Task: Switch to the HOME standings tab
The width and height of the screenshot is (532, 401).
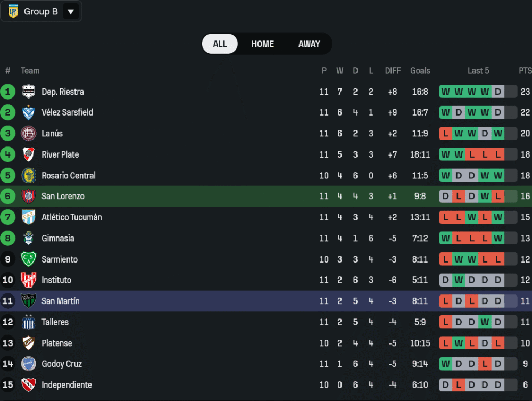Action: [x=263, y=44]
